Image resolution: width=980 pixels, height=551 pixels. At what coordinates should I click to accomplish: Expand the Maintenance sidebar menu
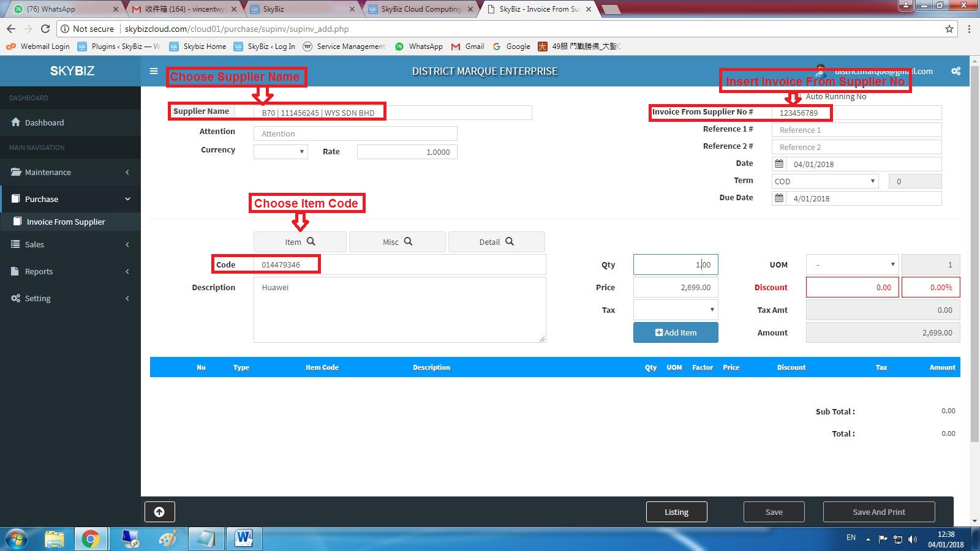70,172
